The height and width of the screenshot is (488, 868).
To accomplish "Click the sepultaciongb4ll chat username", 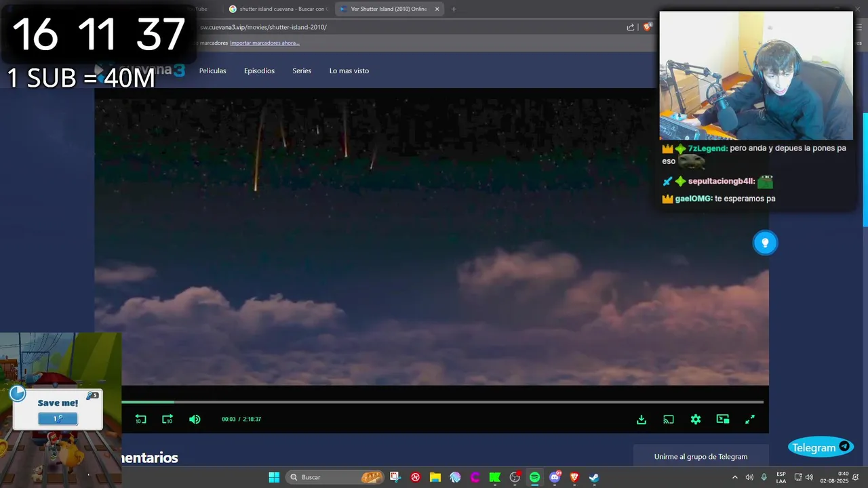I will (721, 182).
